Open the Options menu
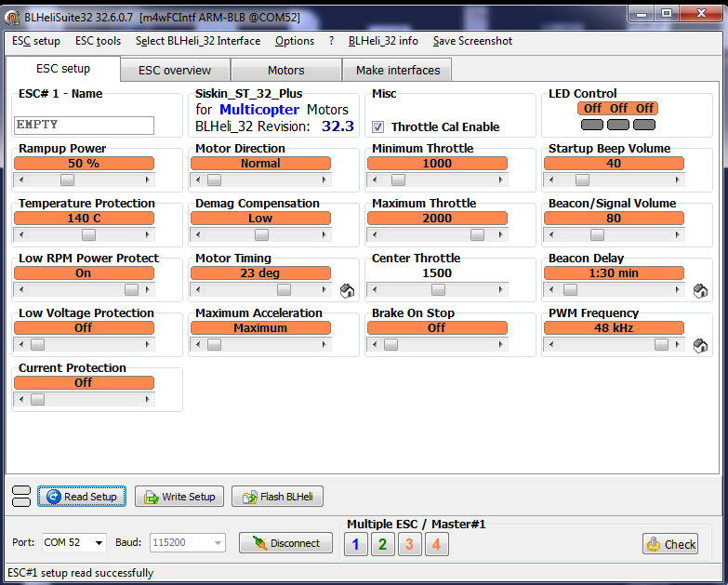 pos(295,41)
